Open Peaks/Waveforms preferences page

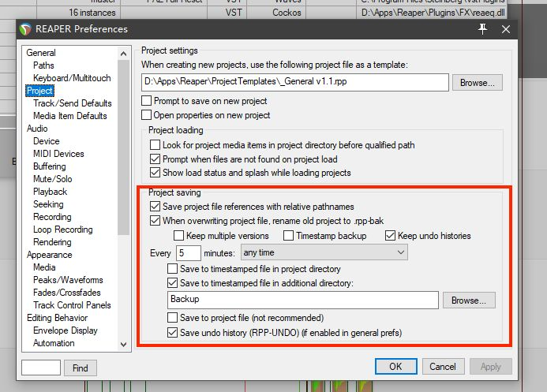(x=68, y=280)
